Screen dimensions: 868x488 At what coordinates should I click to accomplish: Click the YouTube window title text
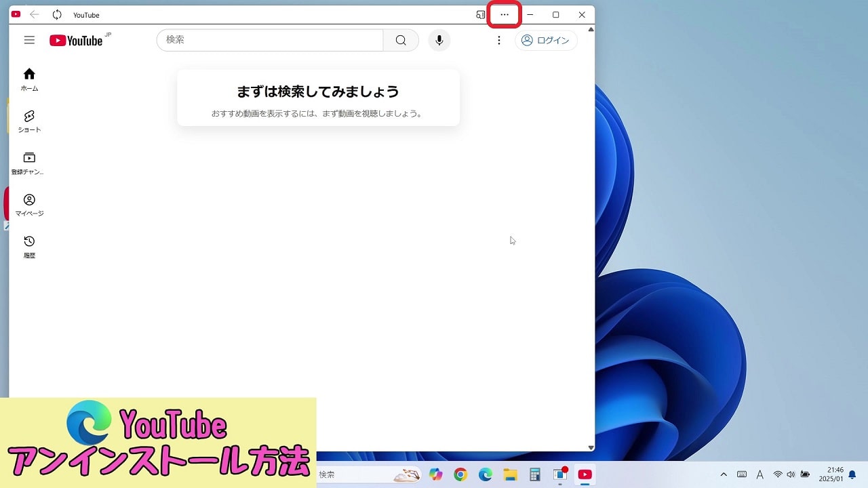pyautogui.click(x=86, y=15)
